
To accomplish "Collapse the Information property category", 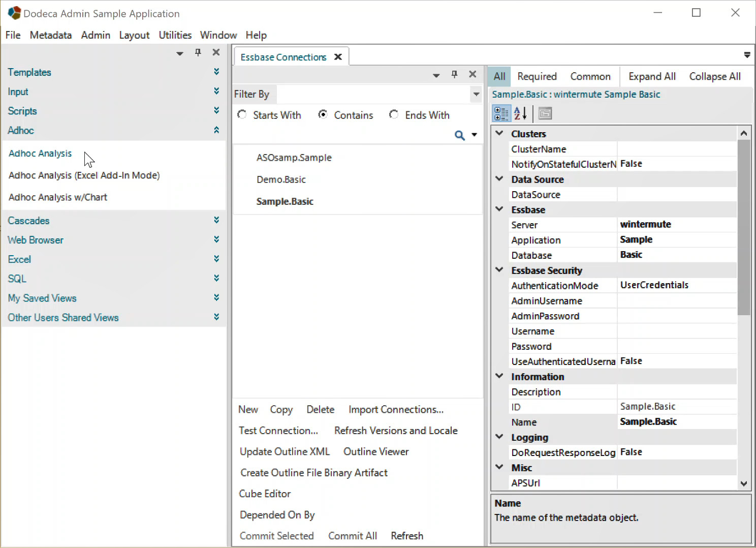I will tap(499, 376).
